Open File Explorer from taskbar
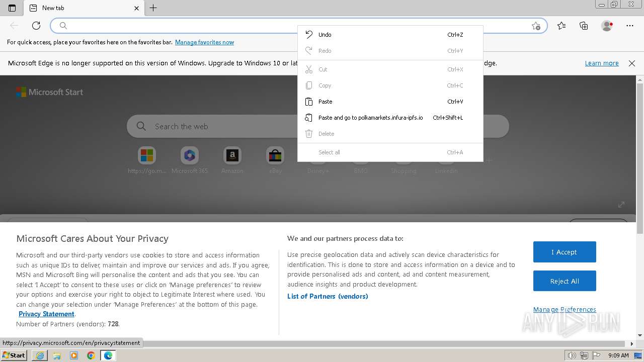This screenshot has width=644, height=362. coord(57,355)
